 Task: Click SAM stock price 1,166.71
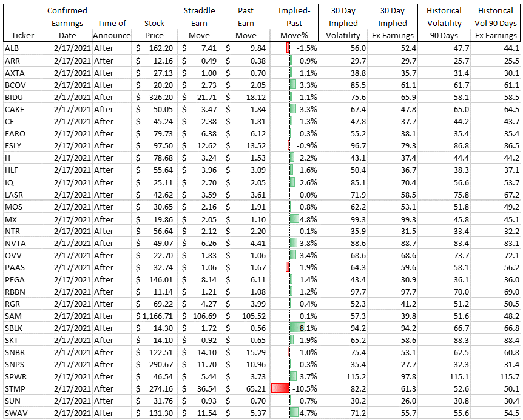(x=154, y=316)
